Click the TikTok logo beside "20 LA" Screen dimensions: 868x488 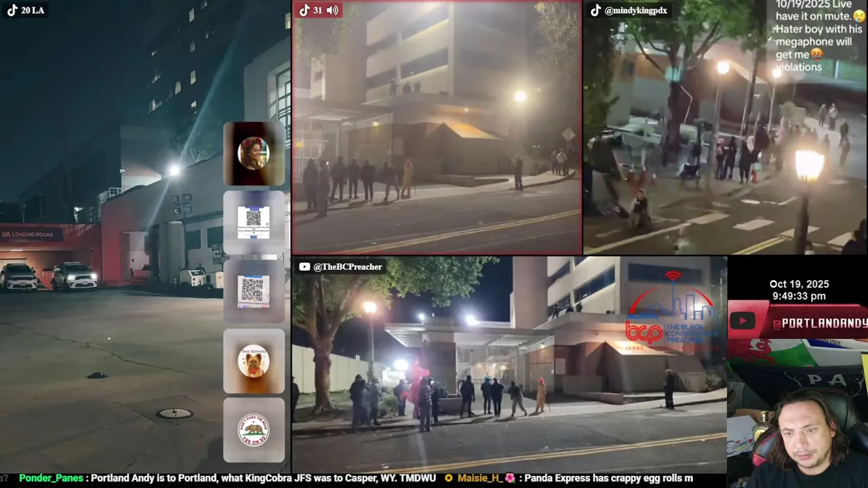pos(12,10)
